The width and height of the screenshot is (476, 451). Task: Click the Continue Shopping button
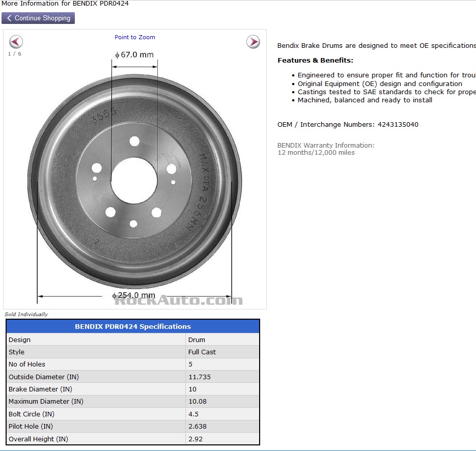click(38, 18)
